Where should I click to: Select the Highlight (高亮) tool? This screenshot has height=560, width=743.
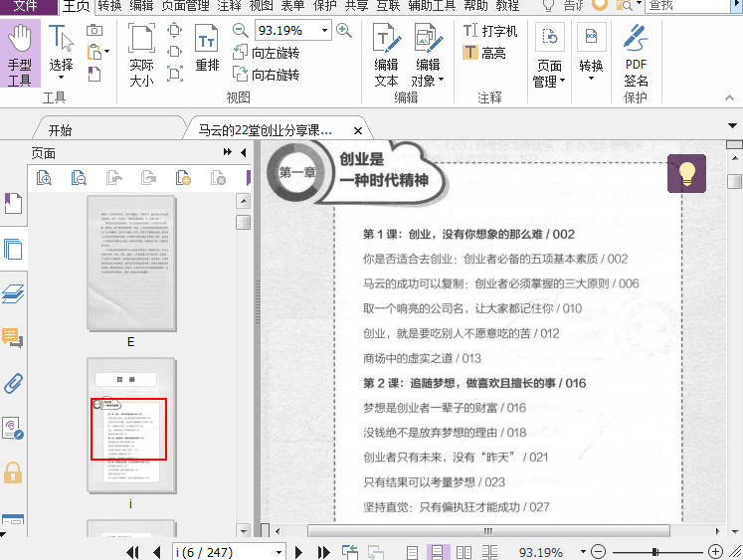point(483,53)
